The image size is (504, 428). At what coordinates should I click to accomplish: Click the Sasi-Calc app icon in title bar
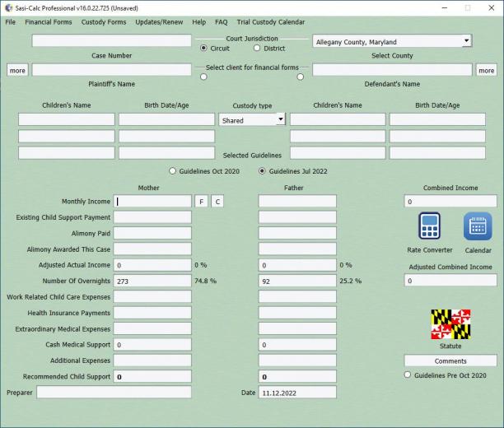tap(9, 8)
